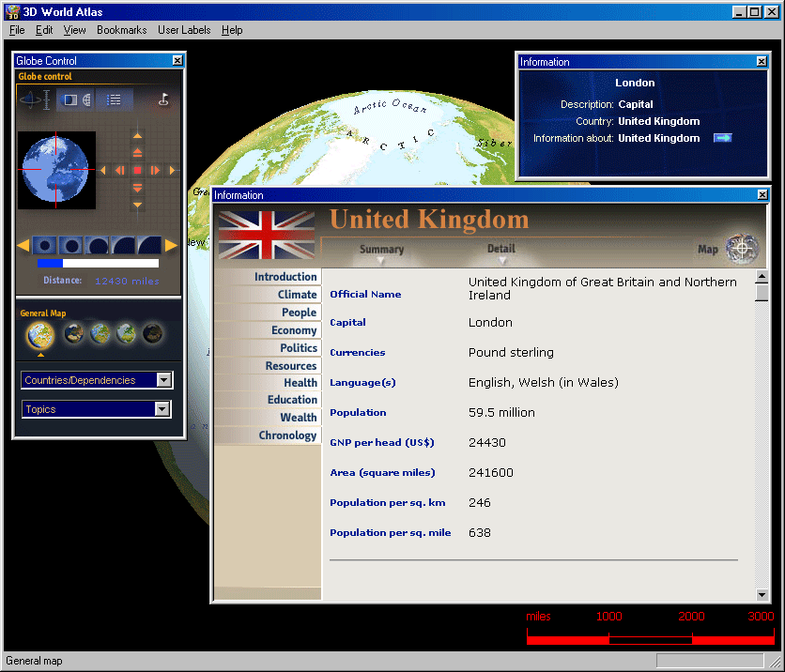Click the single yellow right rotation arrow
The height and width of the screenshot is (672, 785).
[x=172, y=171]
